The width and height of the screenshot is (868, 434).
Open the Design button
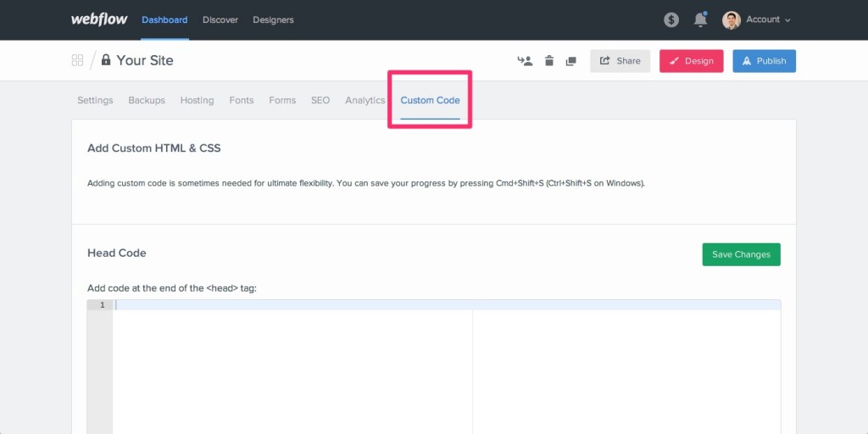(x=692, y=61)
